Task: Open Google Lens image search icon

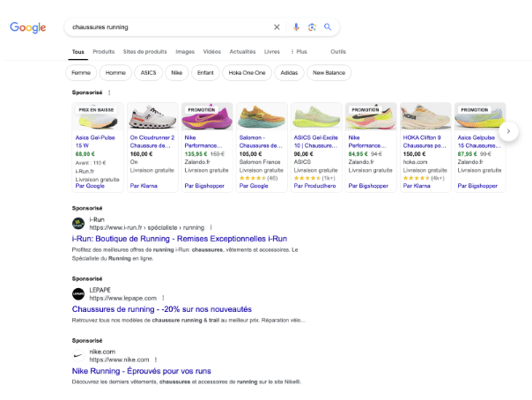Action: pos(312,27)
